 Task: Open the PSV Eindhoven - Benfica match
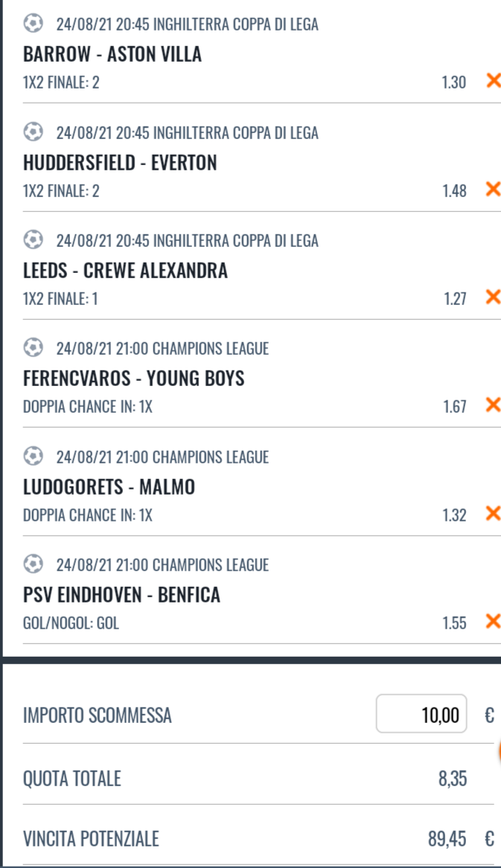point(122,595)
